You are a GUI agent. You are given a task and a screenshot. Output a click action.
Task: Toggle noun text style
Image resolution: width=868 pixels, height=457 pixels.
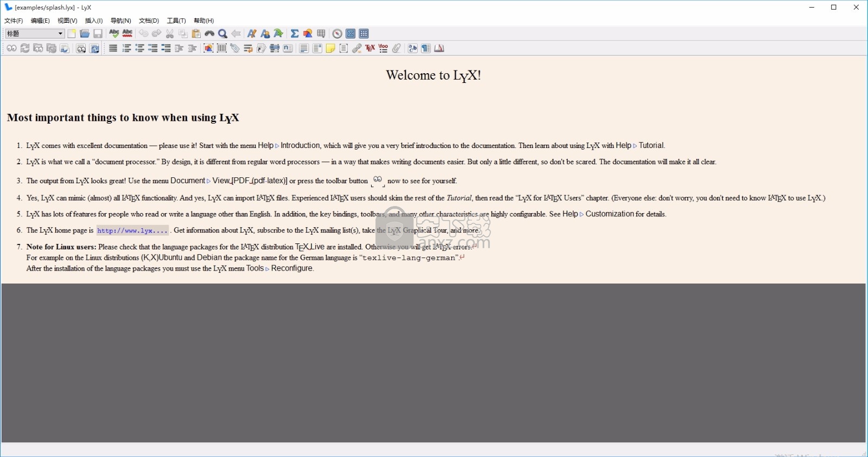265,34
